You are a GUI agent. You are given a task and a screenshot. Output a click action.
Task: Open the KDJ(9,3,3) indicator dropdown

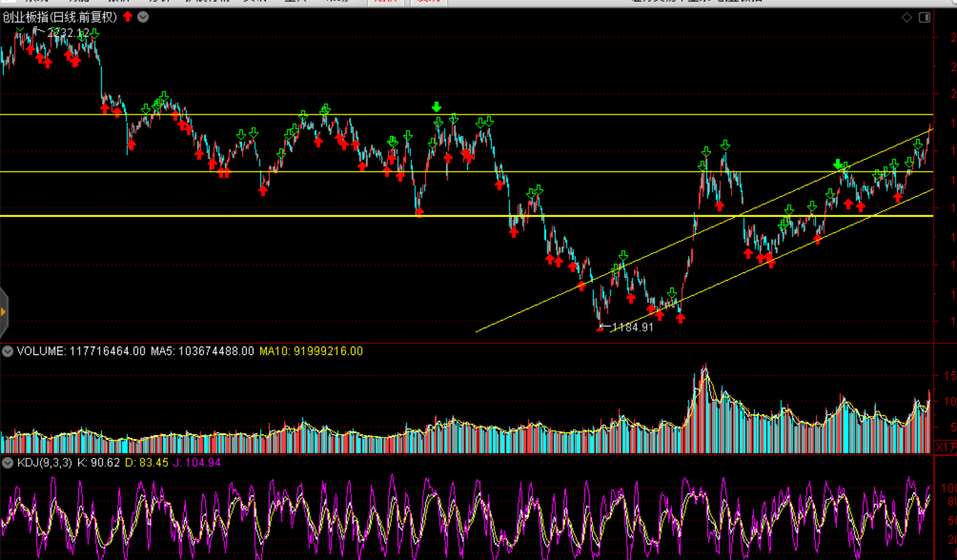click(8, 463)
